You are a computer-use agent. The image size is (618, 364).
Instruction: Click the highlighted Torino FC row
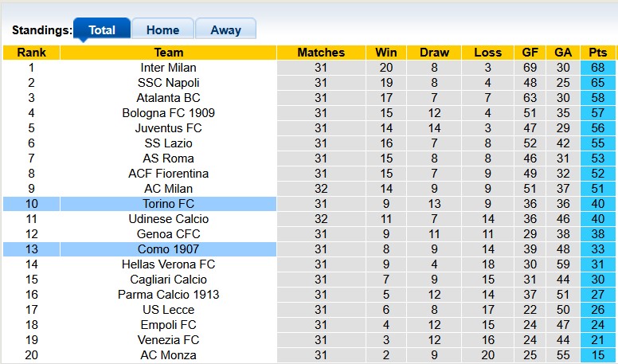coord(168,204)
